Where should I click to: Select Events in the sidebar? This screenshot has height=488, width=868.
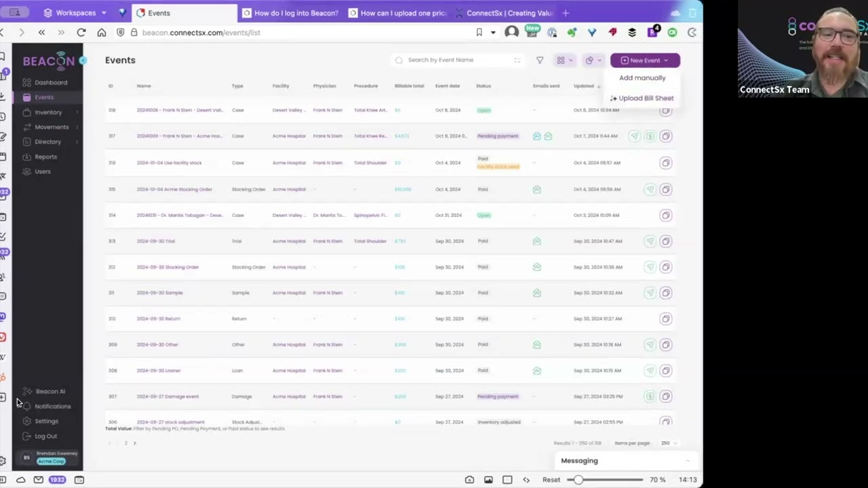(x=43, y=98)
